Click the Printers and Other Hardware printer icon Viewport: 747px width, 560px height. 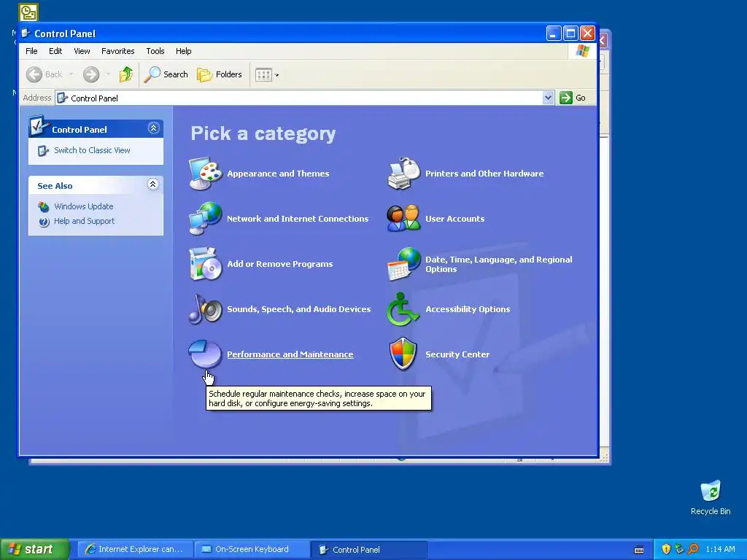[x=404, y=174]
